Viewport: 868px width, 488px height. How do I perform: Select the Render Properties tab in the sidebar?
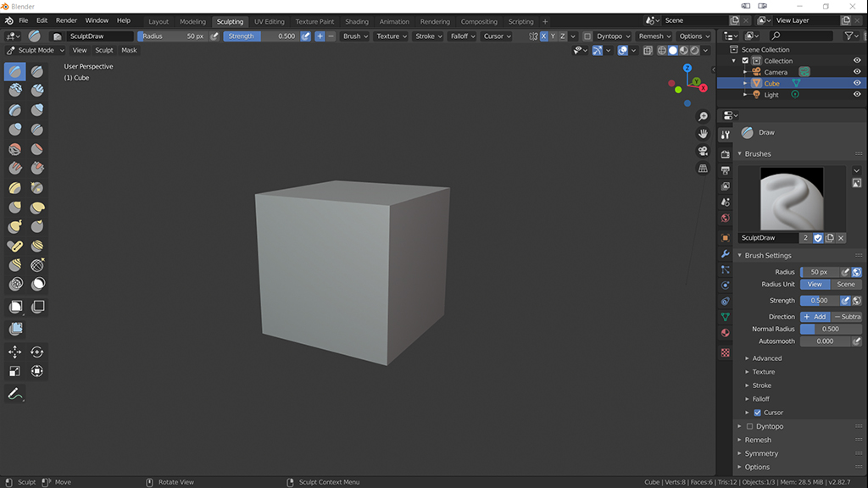(x=726, y=152)
